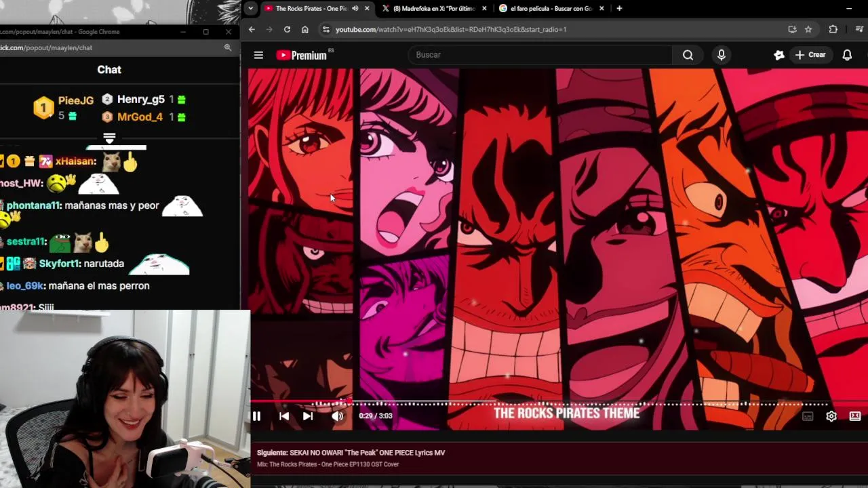This screenshot has width=868, height=488.
Task: Click the YouTube search magnifier button
Action: pyautogui.click(x=688, y=55)
